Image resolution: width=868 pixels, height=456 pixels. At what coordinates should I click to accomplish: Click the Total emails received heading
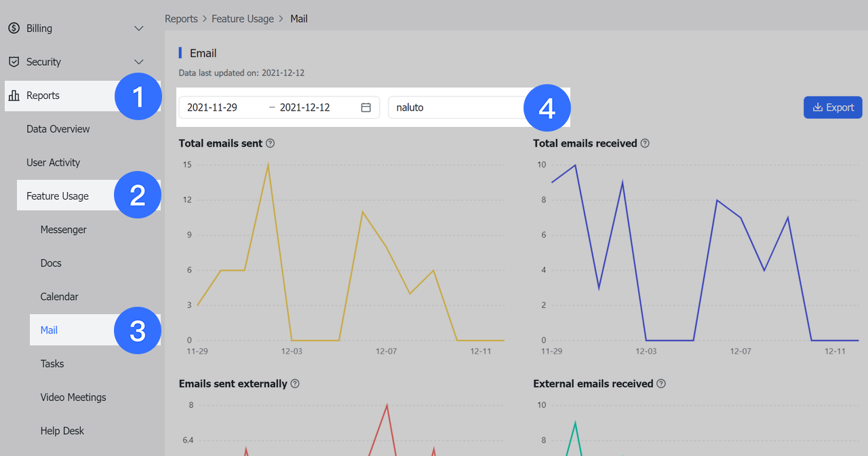pos(585,143)
